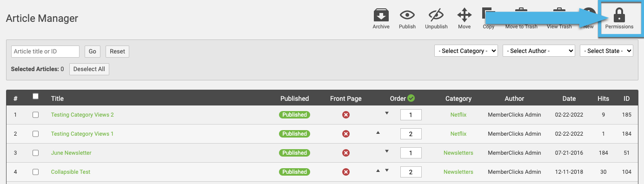Open the June Newsletter article

[x=71, y=153]
